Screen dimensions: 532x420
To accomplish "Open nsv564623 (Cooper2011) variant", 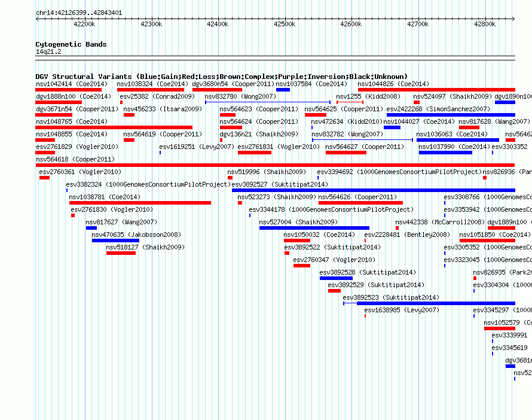I will coord(259,109).
